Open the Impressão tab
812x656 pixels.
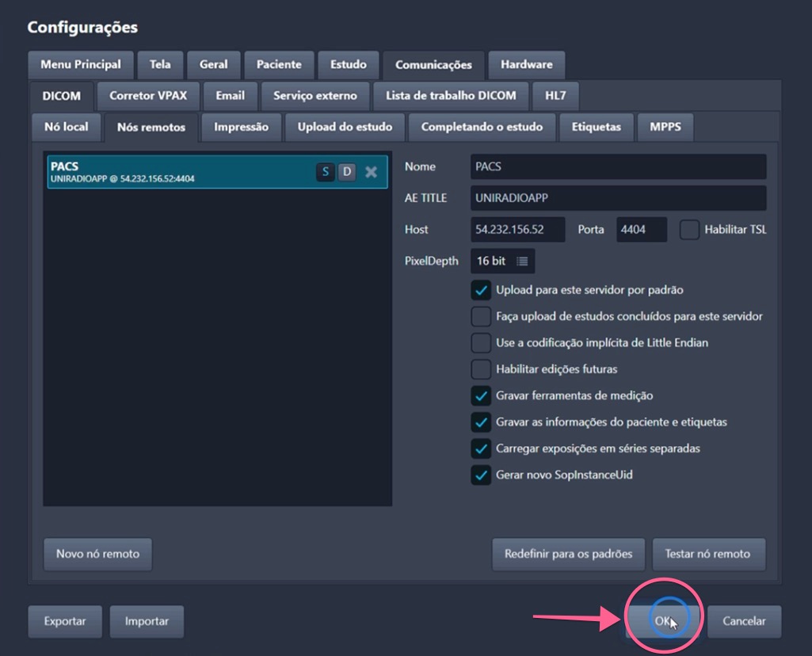(x=242, y=127)
